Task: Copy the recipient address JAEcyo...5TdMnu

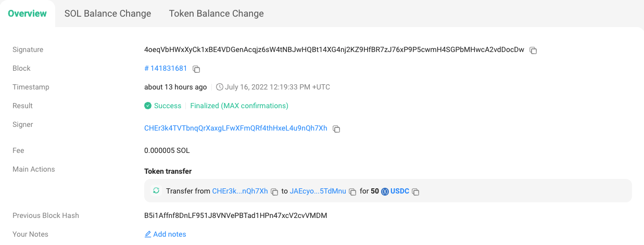Action: coord(352,191)
